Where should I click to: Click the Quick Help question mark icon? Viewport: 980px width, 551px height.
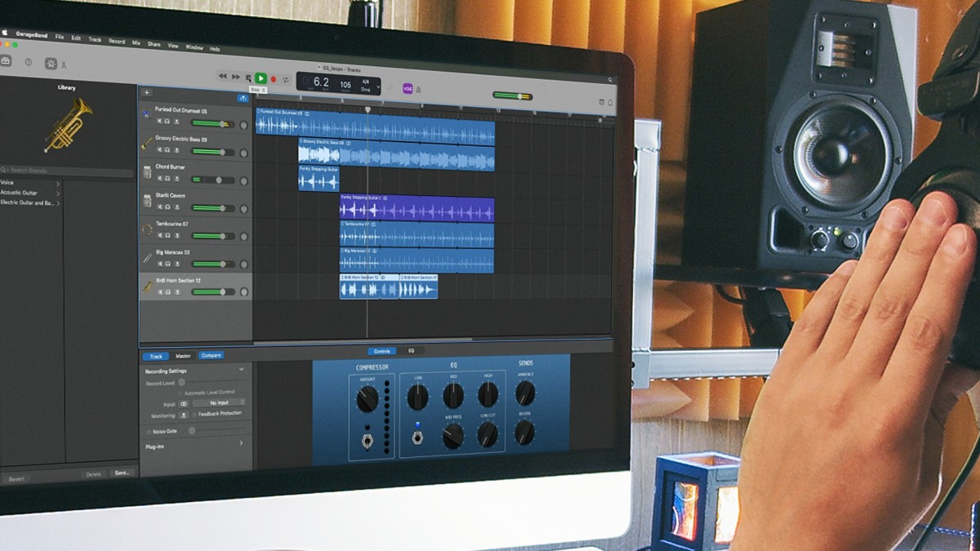click(29, 62)
